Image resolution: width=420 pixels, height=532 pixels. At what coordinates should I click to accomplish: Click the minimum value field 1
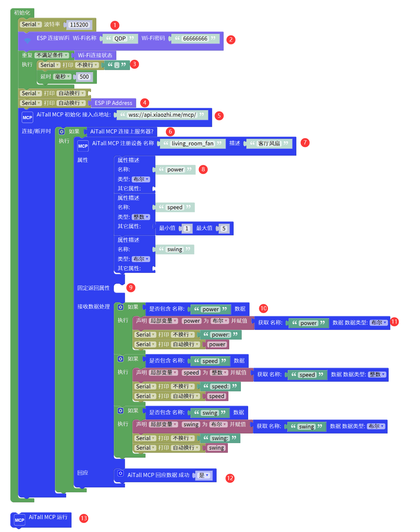pyautogui.click(x=187, y=229)
